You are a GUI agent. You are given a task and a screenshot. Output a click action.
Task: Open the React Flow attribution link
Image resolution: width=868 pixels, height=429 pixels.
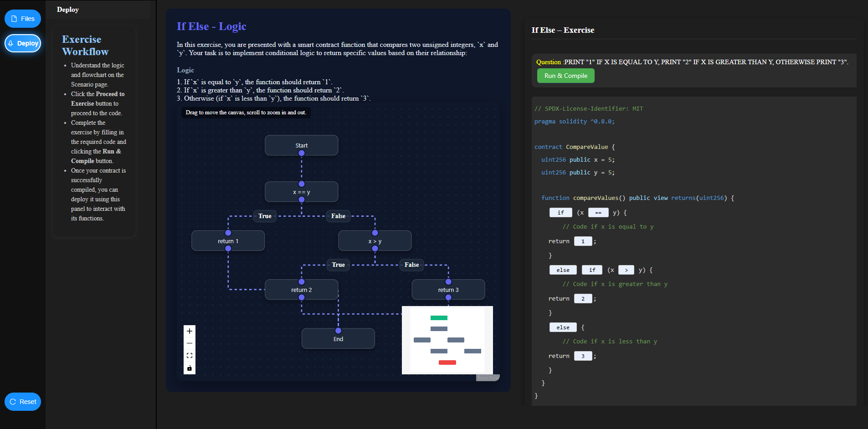(488, 377)
